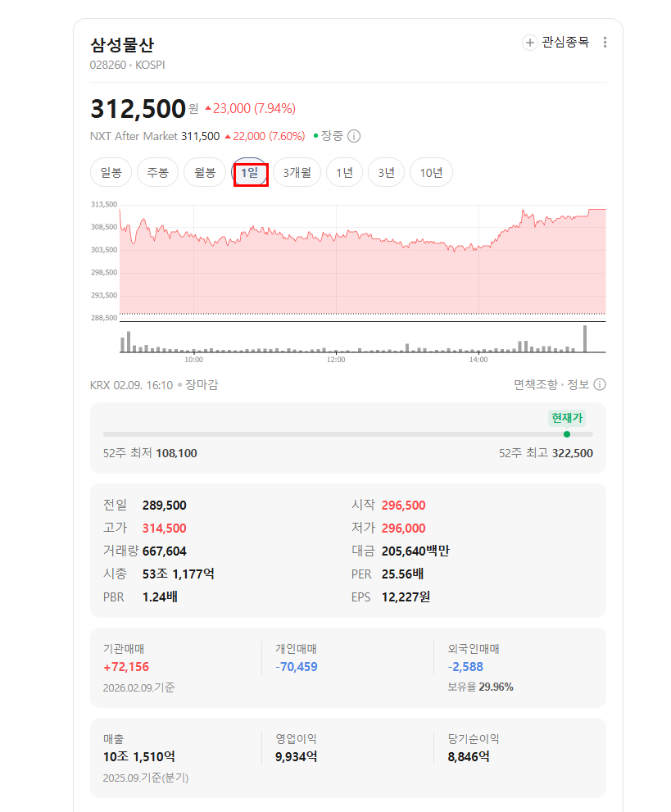Click 매출 value 10조 1,510억

[x=138, y=757]
